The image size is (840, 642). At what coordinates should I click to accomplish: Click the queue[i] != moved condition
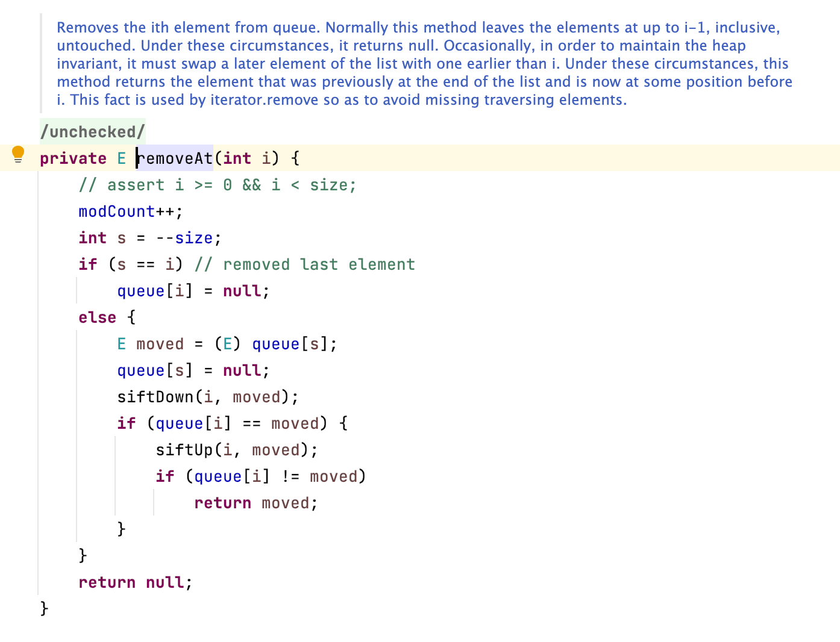pos(274,476)
